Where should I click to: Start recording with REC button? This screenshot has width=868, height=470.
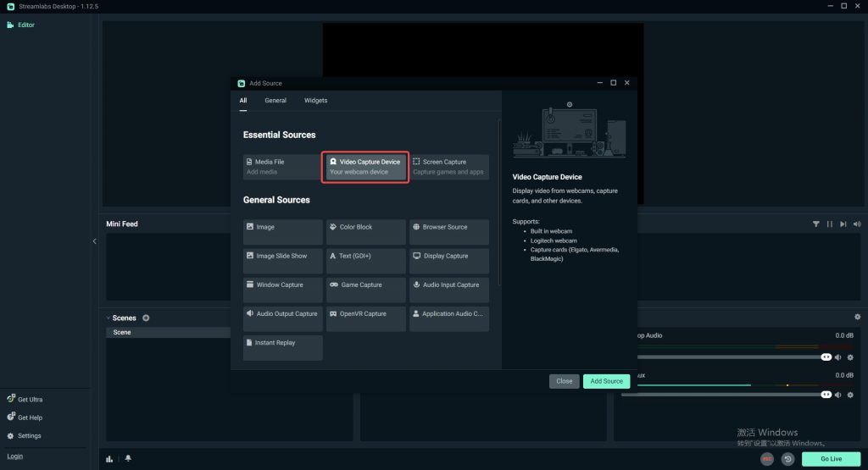(x=766, y=459)
